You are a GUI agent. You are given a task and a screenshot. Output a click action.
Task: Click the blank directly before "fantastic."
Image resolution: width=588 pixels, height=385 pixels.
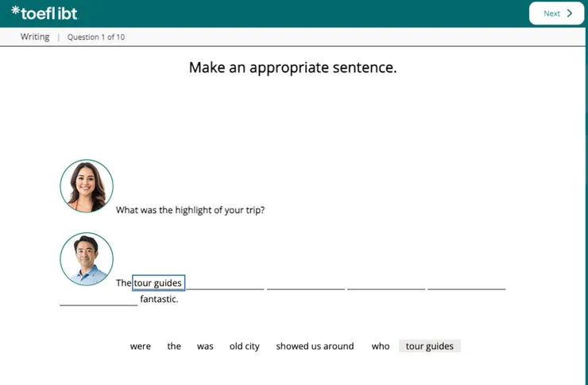(x=99, y=299)
